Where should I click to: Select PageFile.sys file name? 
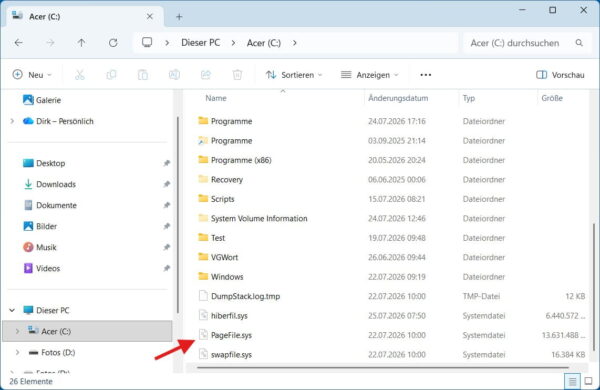(x=231, y=335)
